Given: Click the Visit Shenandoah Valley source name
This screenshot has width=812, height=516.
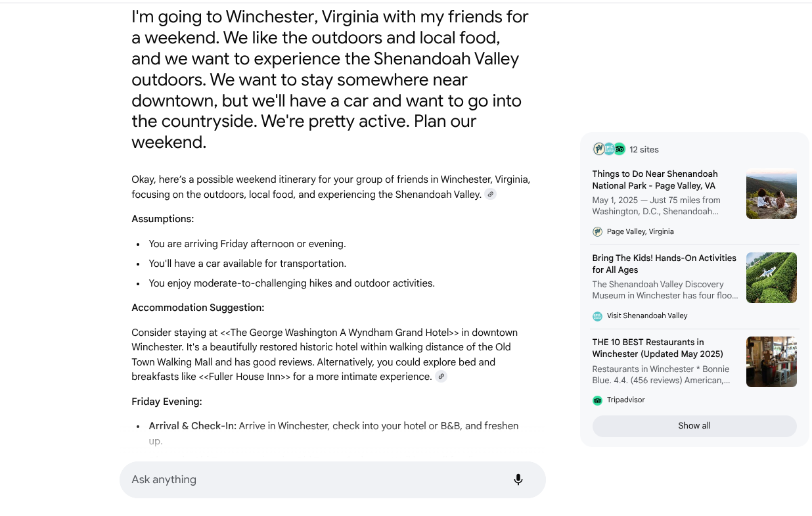Looking at the screenshot, I should (x=647, y=316).
